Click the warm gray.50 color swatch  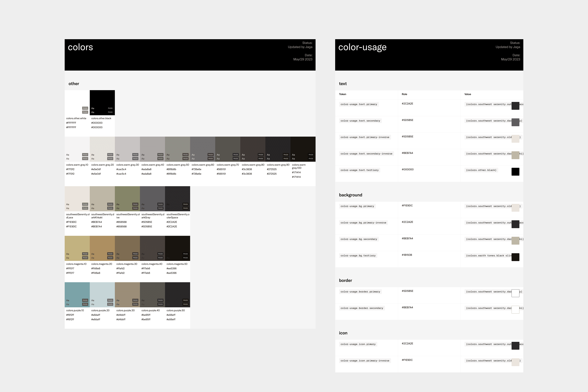point(177,148)
